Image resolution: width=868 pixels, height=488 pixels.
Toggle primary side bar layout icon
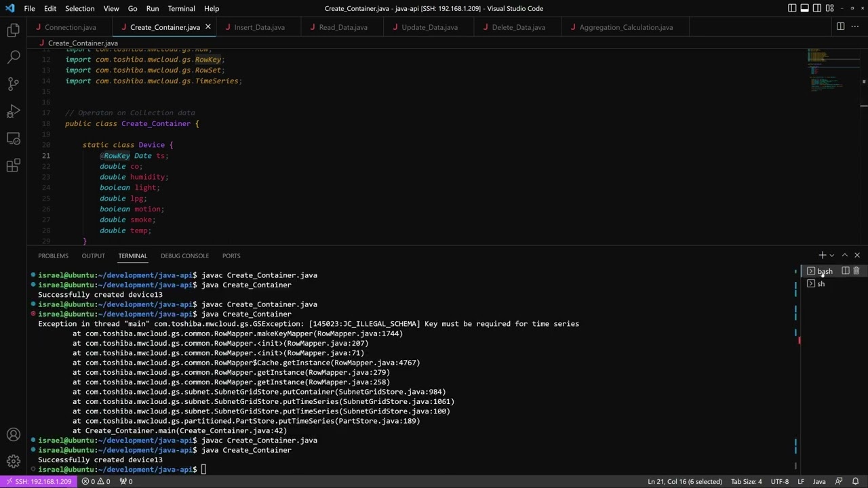pos(792,8)
